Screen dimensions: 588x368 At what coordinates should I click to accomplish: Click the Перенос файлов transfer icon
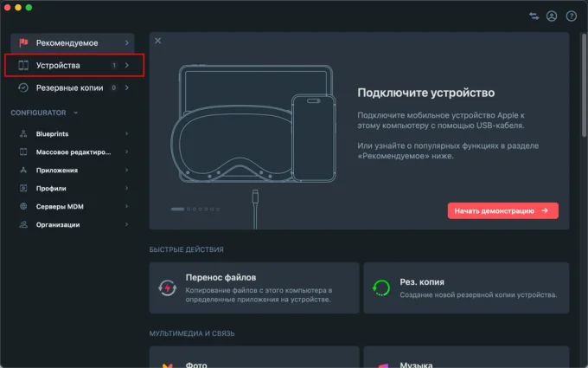click(167, 288)
